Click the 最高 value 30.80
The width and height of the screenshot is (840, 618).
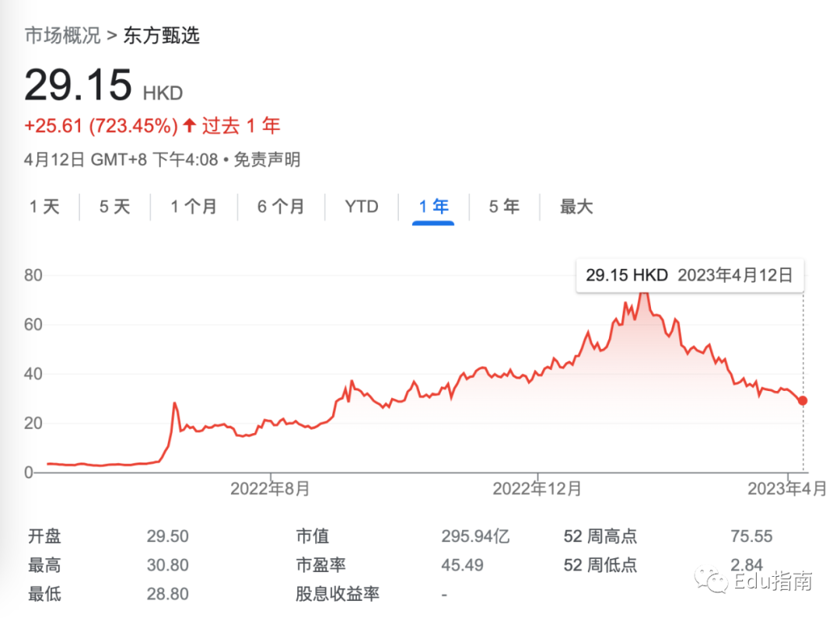pyautogui.click(x=168, y=565)
